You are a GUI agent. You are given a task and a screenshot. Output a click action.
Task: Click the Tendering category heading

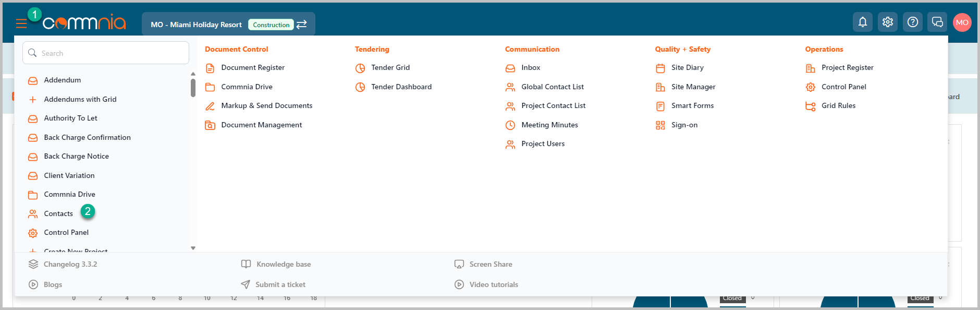pos(372,49)
